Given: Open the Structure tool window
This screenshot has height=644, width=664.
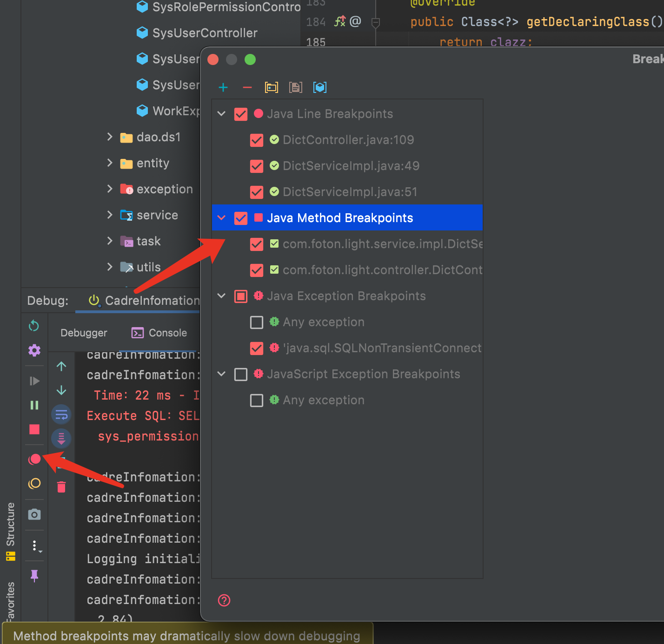Looking at the screenshot, I should click(10, 531).
